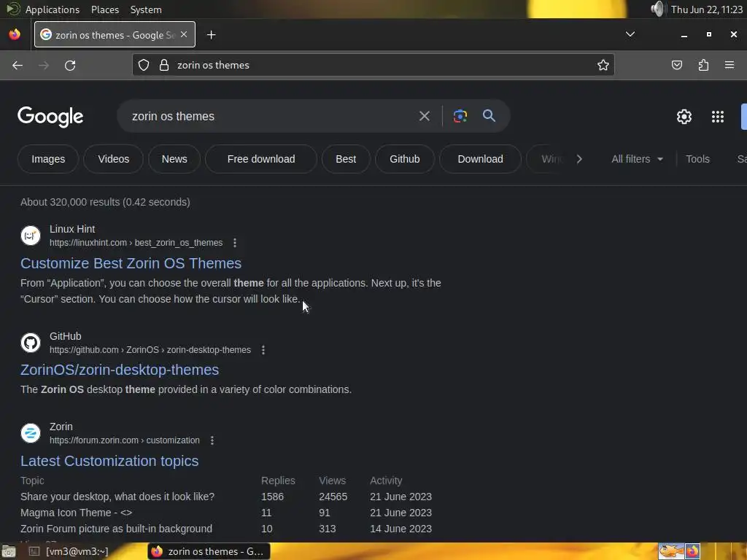Apply the Best chip
Screen dimensions: 747x560
[346, 159]
